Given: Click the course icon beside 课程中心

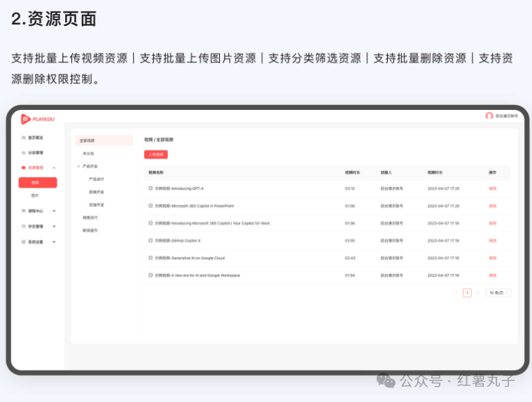Looking at the screenshot, I should click(24, 211).
